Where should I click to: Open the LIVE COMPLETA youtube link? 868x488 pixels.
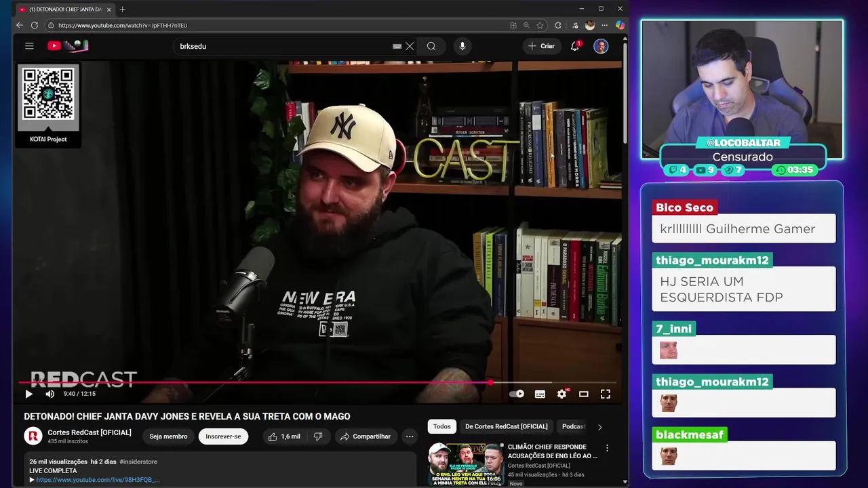click(x=98, y=480)
